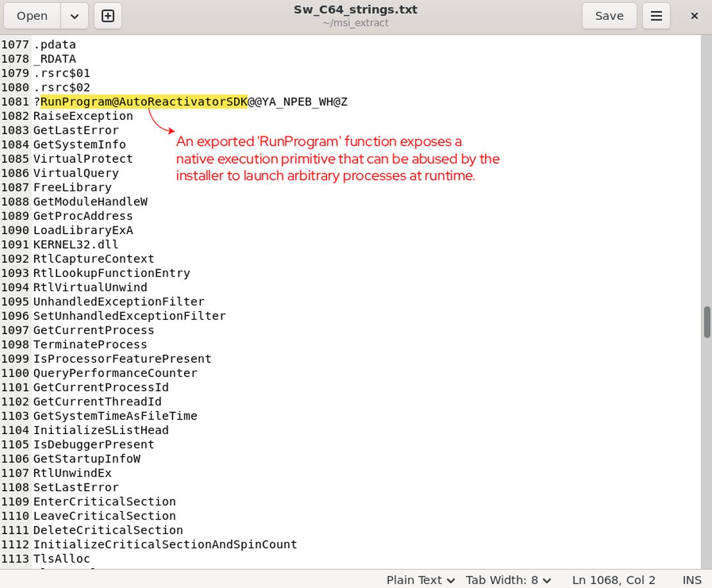Expand the Open button's recent files dropdown

point(74,16)
